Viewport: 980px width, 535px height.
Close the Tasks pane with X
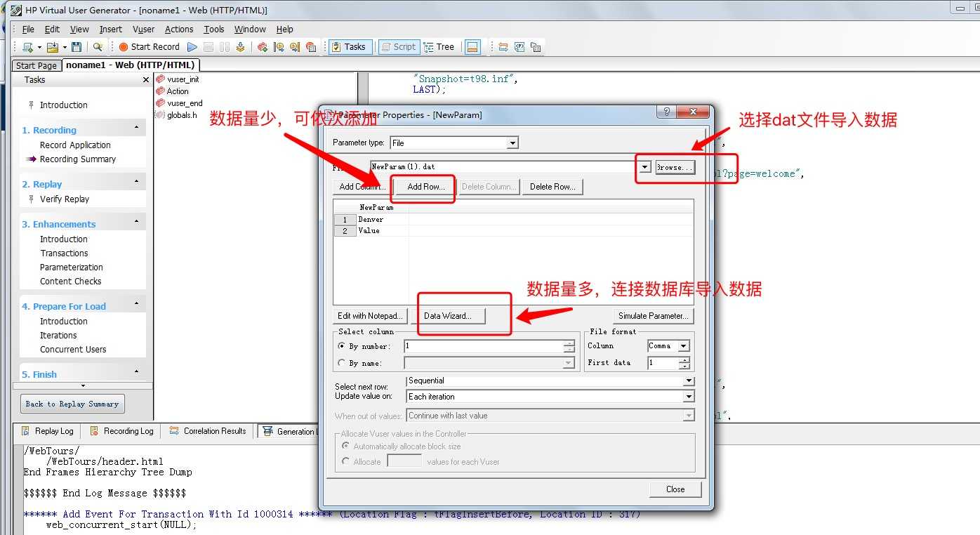145,80
